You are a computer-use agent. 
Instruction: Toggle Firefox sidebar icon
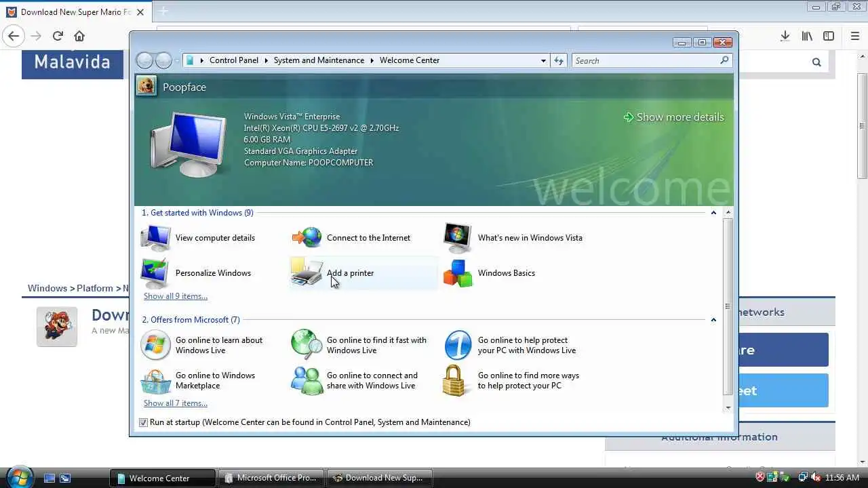pyautogui.click(x=829, y=36)
